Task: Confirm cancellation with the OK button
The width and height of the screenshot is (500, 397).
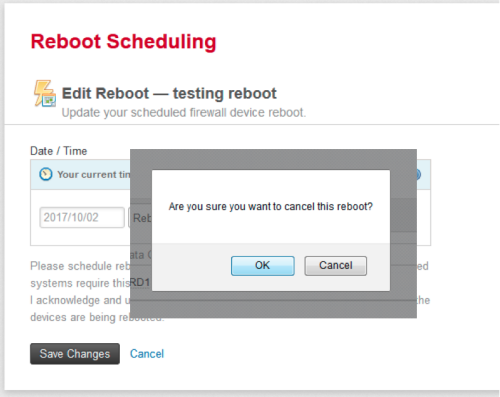Action: pyautogui.click(x=263, y=266)
